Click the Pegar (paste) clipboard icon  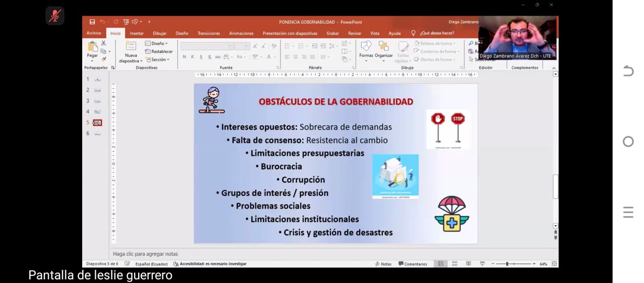click(x=93, y=49)
